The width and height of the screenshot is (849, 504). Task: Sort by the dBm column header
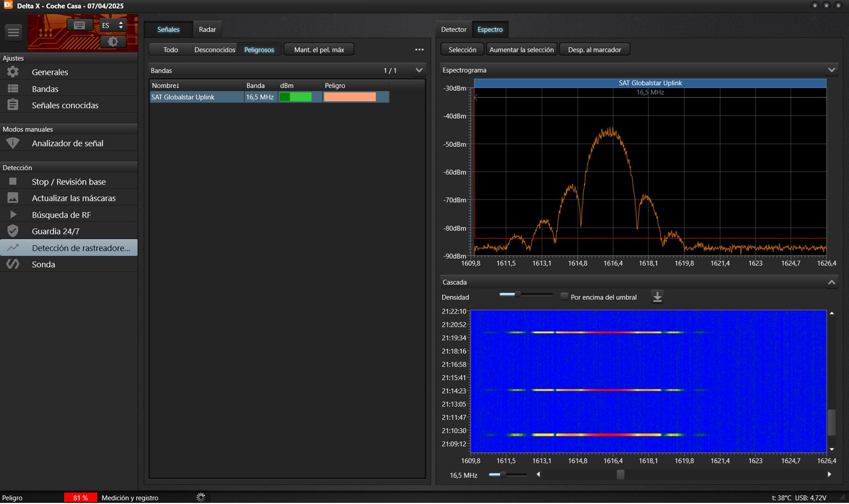coord(300,85)
